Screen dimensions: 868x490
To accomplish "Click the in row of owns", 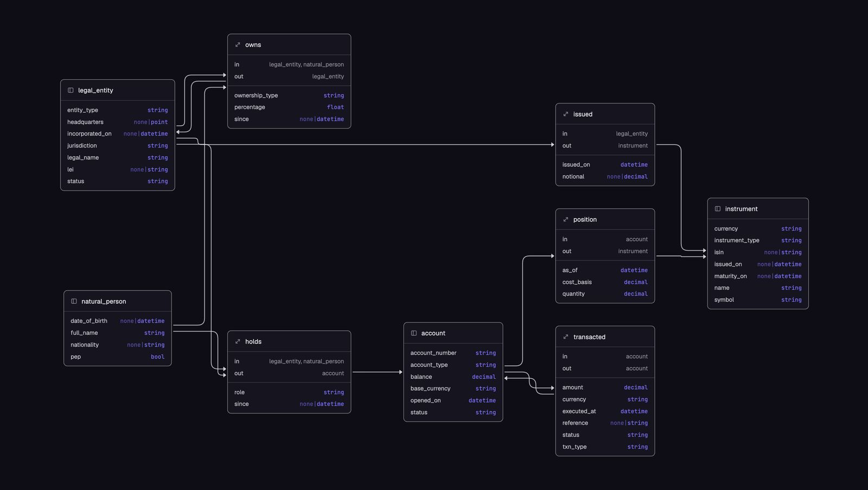I will pyautogui.click(x=289, y=65).
